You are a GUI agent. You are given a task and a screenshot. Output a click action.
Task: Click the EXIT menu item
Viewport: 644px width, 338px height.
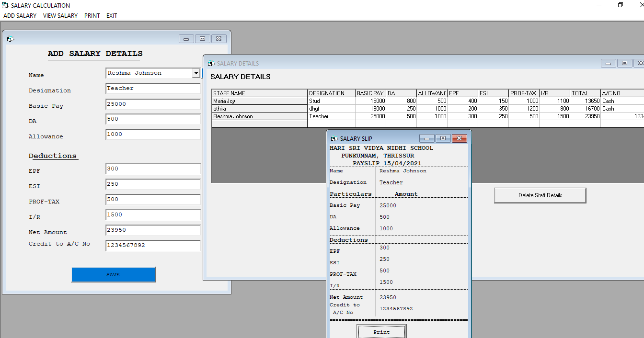[x=112, y=16]
